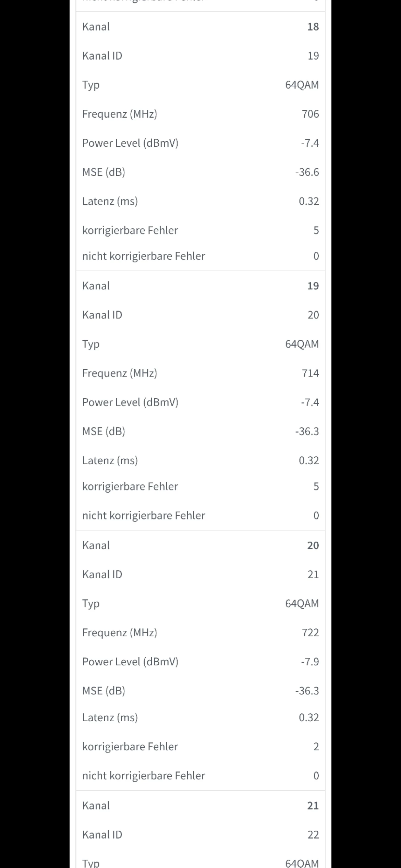Image resolution: width=401 pixels, height=868 pixels.
Task: Click Frequenz (MHz) label in Kanal 20
Action: tap(120, 632)
